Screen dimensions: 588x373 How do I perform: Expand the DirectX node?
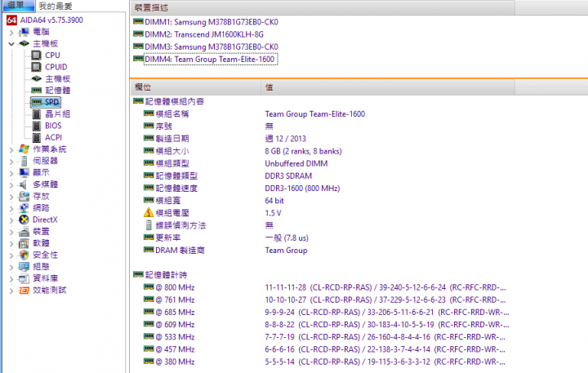[11, 220]
